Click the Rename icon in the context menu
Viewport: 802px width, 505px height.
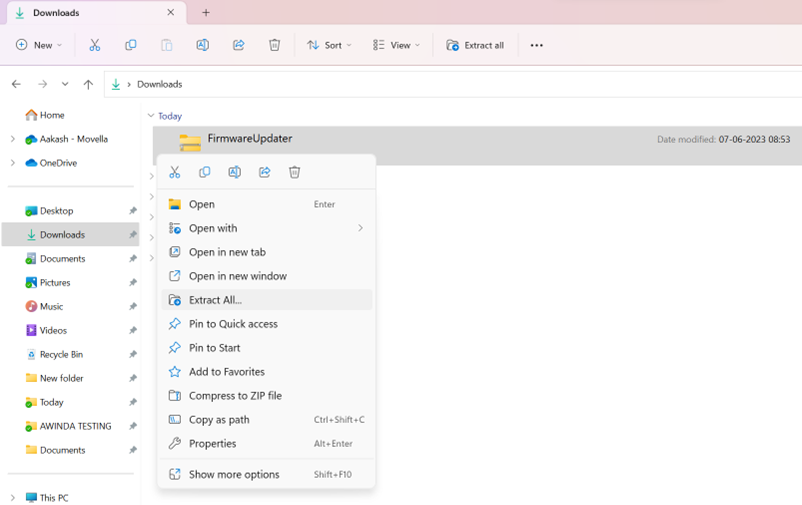[234, 172]
